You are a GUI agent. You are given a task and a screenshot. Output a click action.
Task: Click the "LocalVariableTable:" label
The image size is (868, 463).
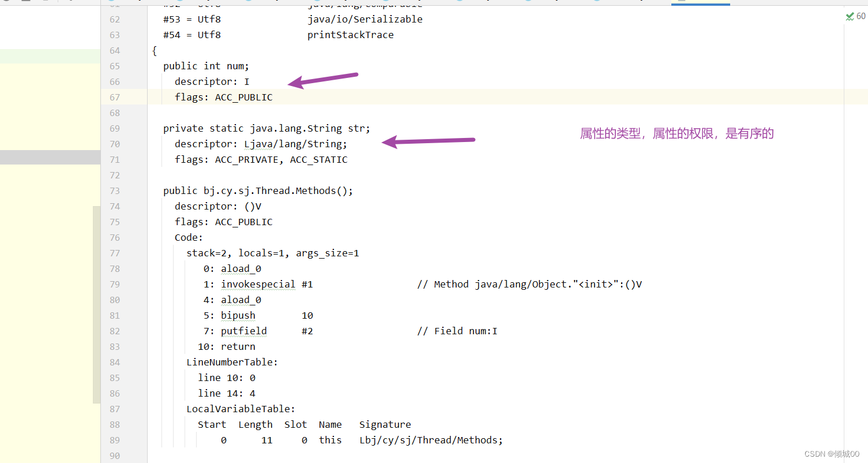click(241, 409)
